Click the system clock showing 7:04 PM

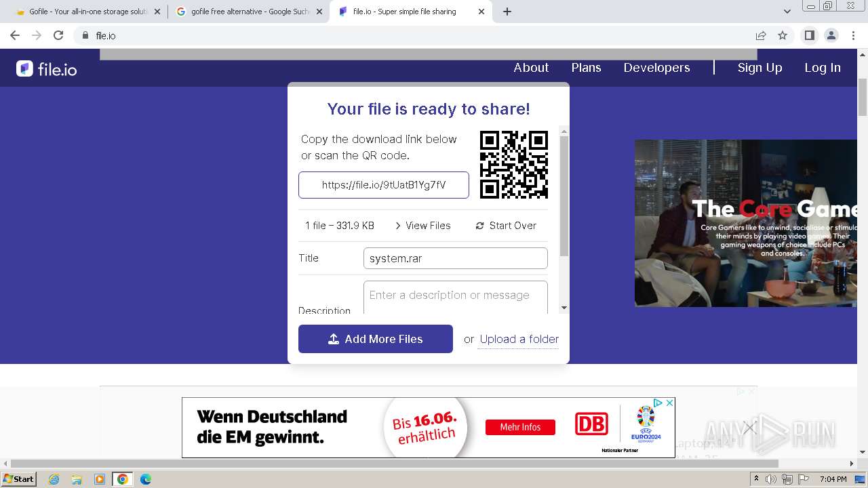(x=832, y=479)
